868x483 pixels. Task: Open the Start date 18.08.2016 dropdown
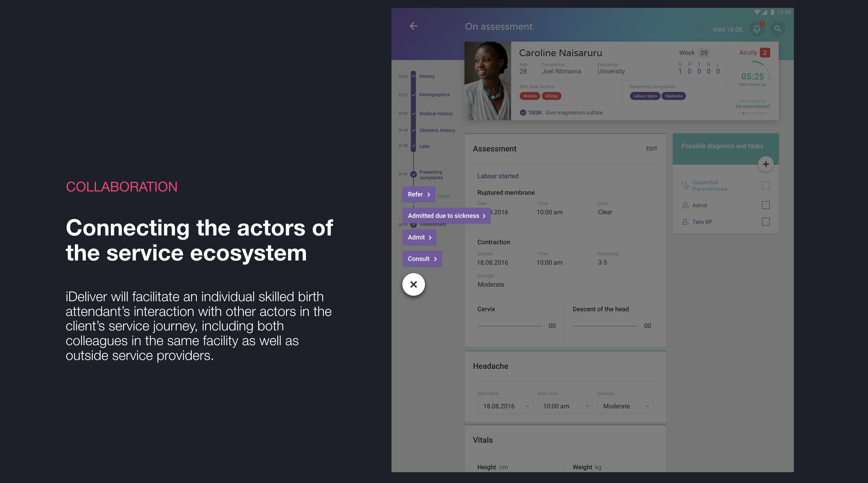coord(505,406)
